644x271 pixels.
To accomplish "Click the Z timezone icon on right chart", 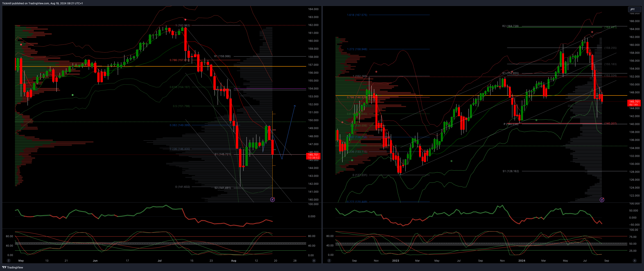I will click(x=329, y=261).
